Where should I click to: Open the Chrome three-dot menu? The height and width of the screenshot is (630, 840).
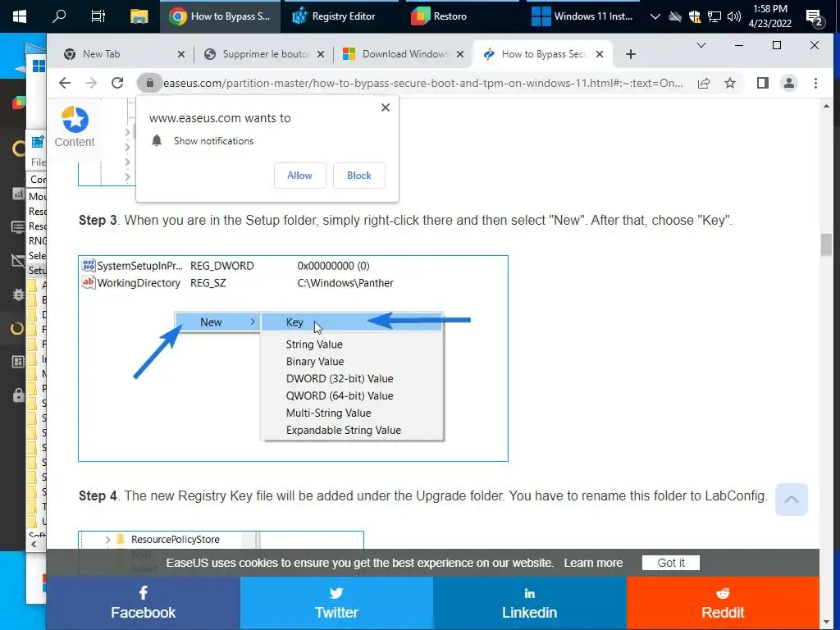click(x=815, y=83)
